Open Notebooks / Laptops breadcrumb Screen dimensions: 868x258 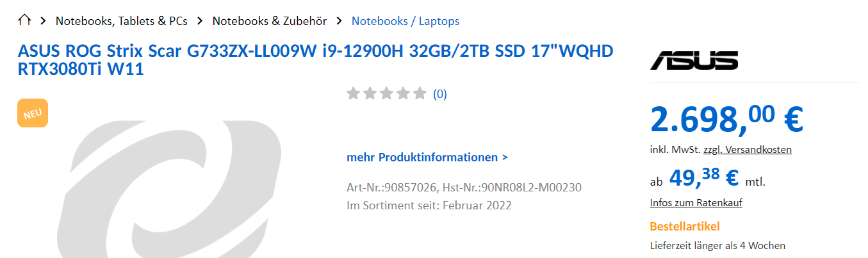click(405, 21)
